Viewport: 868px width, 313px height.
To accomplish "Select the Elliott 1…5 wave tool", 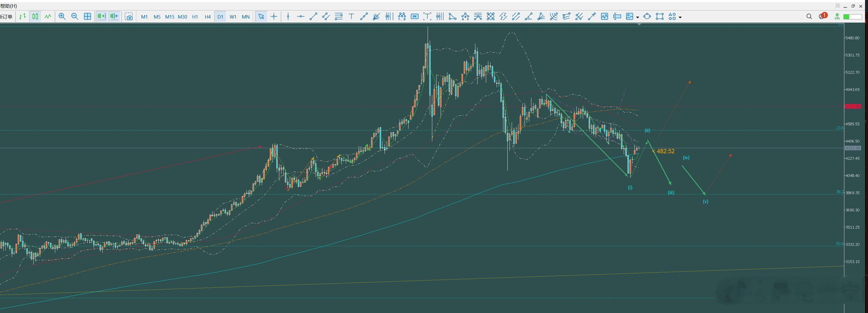I will pyautogui.click(x=402, y=16).
